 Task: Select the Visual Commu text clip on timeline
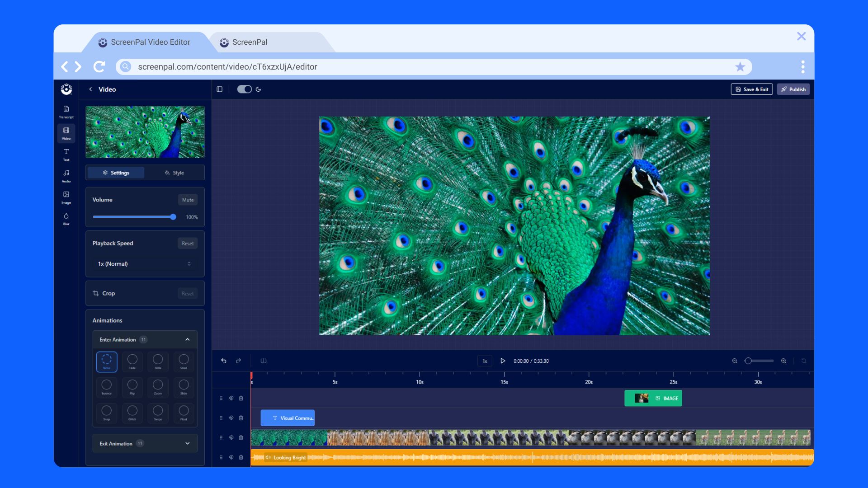click(288, 418)
